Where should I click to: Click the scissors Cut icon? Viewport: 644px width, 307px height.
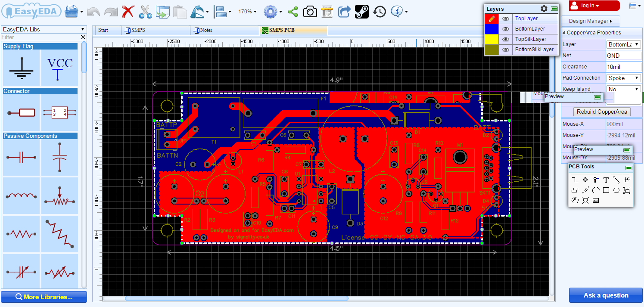146,12
